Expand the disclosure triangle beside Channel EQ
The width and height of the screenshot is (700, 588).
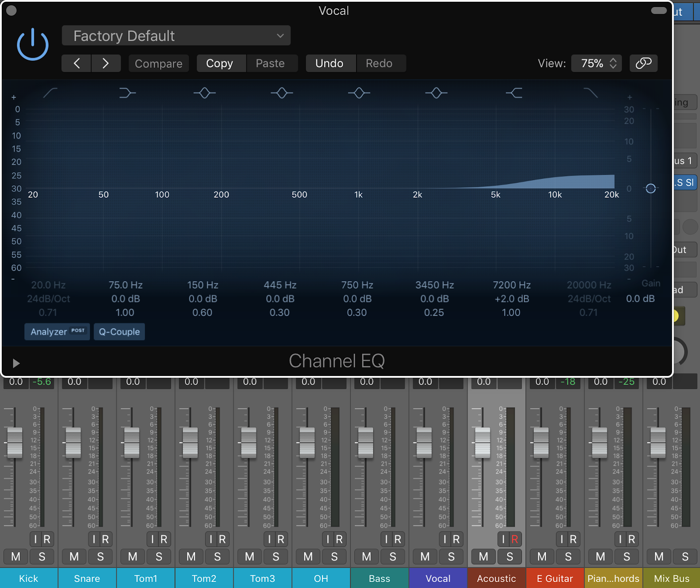point(16,363)
